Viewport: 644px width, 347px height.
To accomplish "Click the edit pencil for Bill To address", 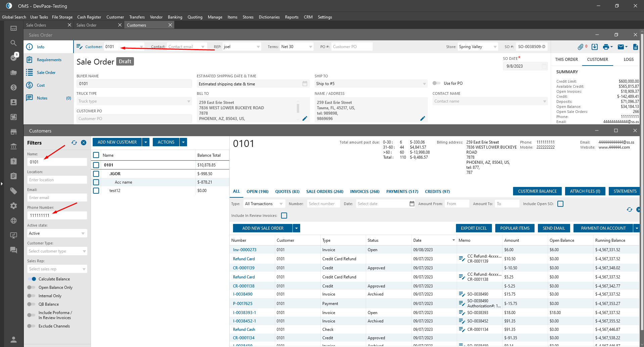I will point(305,118).
